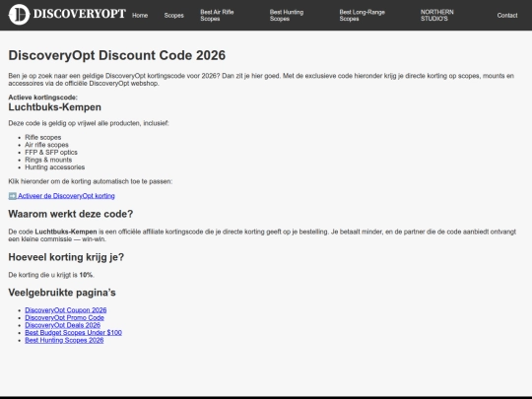Click the DISCOVERYOPT brand name text

pyautogui.click(x=80, y=14)
